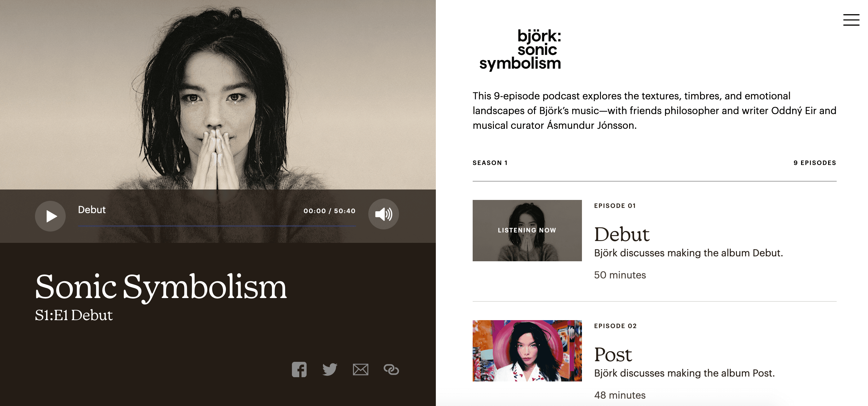This screenshot has width=868, height=406.
Task: Share on Facebook
Action: click(299, 369)
